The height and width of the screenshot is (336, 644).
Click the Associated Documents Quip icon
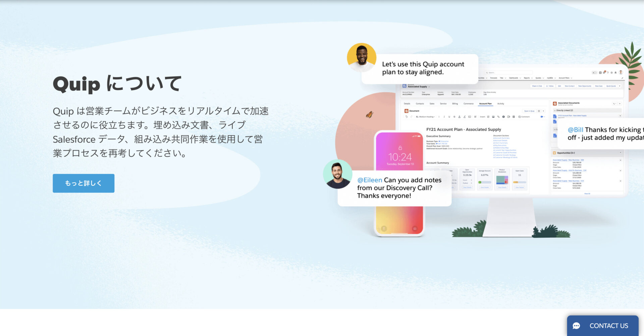coord(555,104)
